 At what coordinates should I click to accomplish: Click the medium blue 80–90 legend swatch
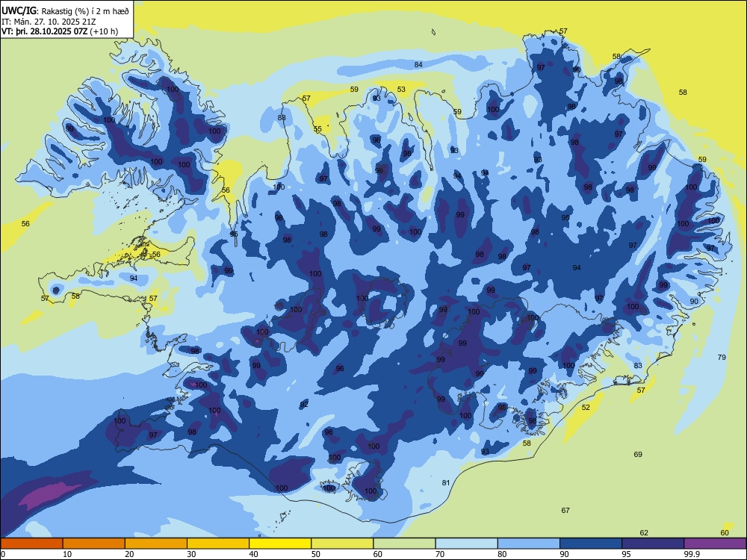tap(529, 544)
